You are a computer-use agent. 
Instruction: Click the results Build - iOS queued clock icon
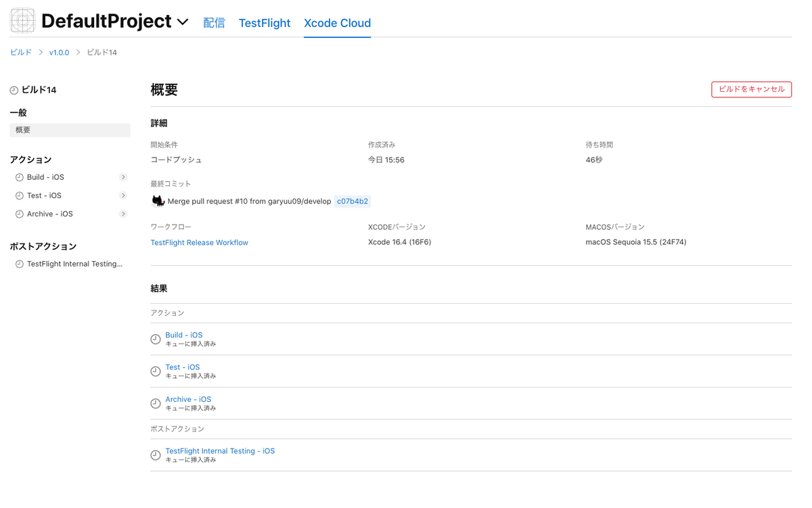[x=156, y=339]
